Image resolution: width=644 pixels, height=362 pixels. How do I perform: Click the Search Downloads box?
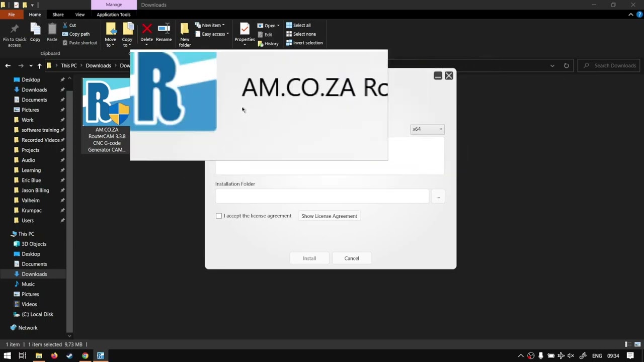(x=609, y=66)
